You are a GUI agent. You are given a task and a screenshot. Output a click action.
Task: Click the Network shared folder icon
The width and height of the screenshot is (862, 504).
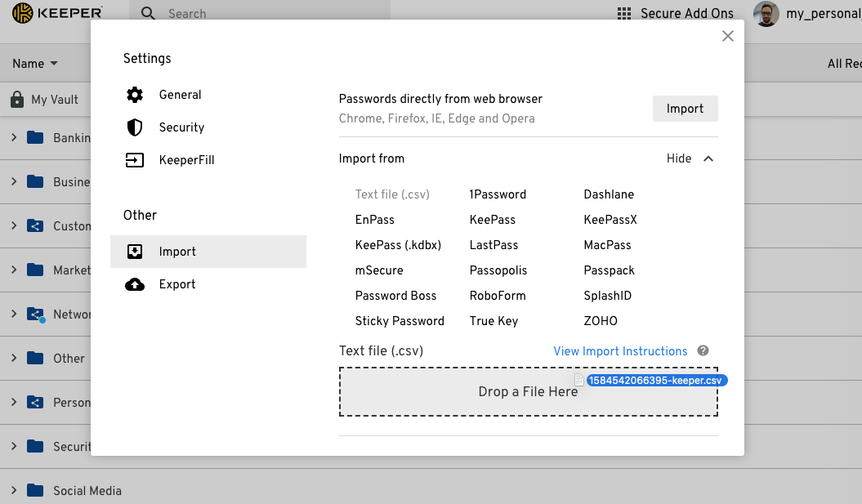pos(35,314)
